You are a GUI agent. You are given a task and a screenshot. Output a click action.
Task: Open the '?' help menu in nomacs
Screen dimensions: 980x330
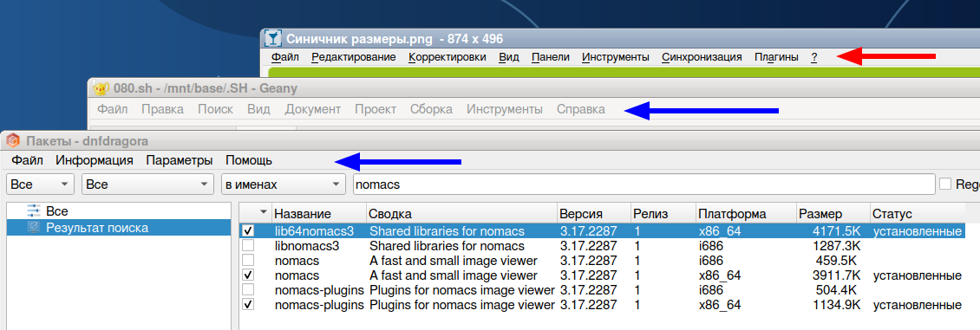point(814,57)
